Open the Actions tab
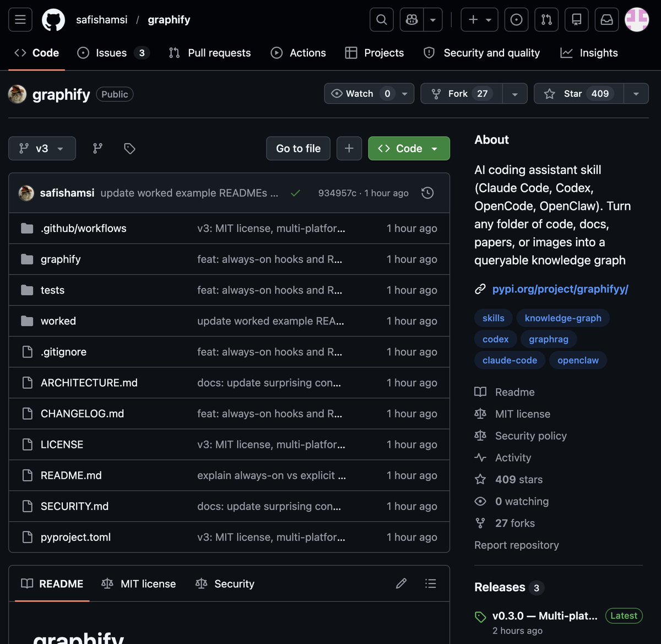 click(x=298, y=53)
